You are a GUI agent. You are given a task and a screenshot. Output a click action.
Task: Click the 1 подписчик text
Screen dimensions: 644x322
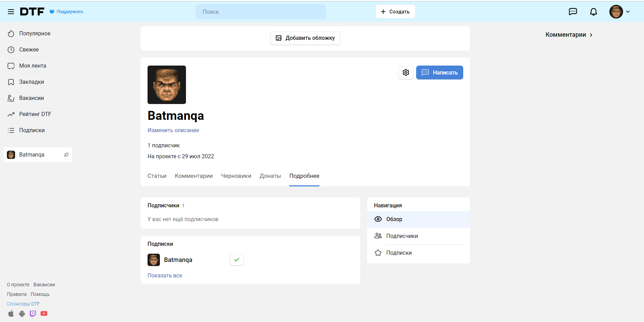(x=164, y=145)
